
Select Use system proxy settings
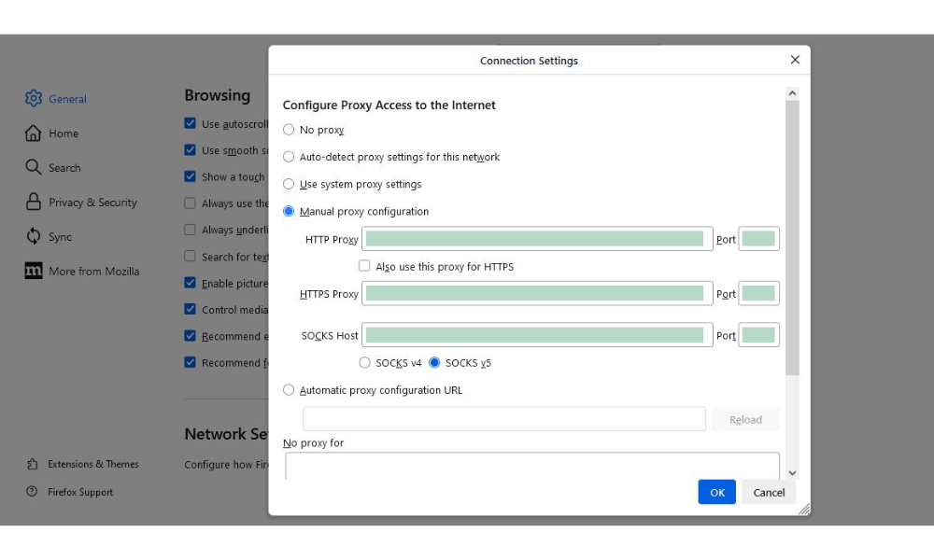point(289,184)
